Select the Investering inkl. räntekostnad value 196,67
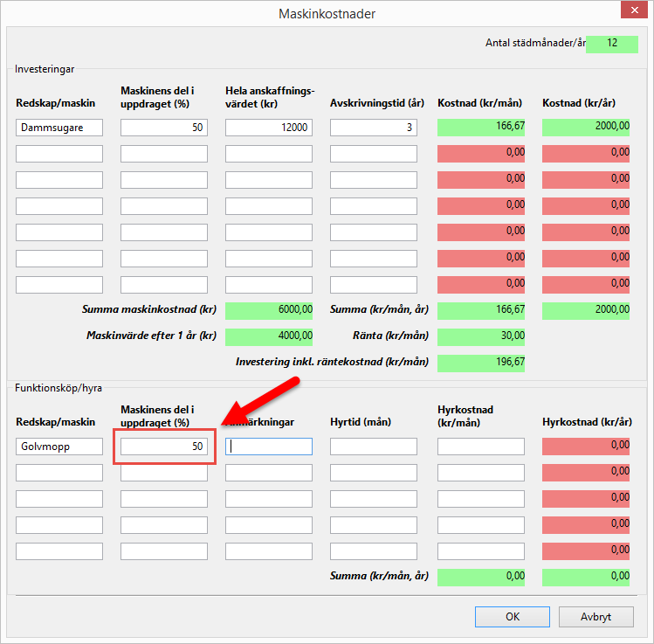This screenshot has height=644, width=654. tap(480, 363)
